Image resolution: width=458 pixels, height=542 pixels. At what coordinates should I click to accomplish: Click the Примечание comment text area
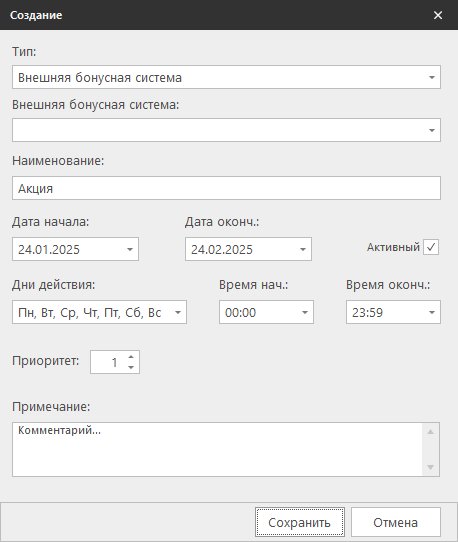tap(217, 449)
